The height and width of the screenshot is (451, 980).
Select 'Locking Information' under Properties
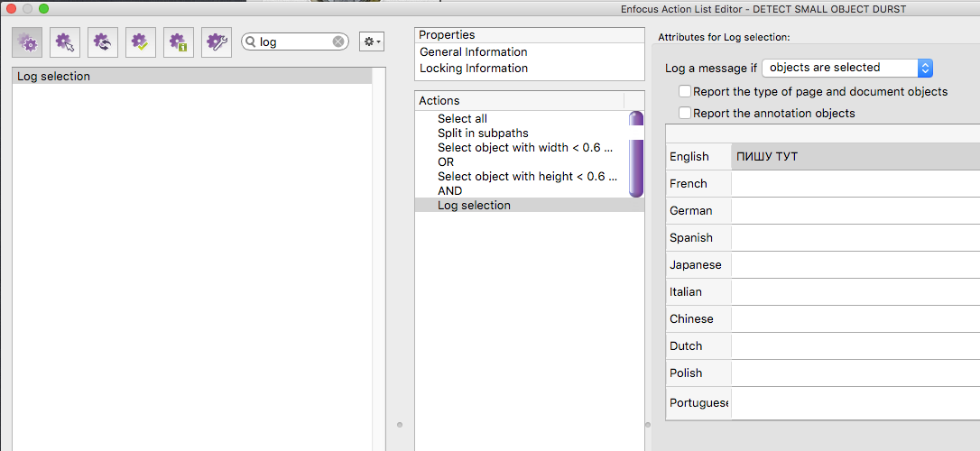(x=474, y=69)
